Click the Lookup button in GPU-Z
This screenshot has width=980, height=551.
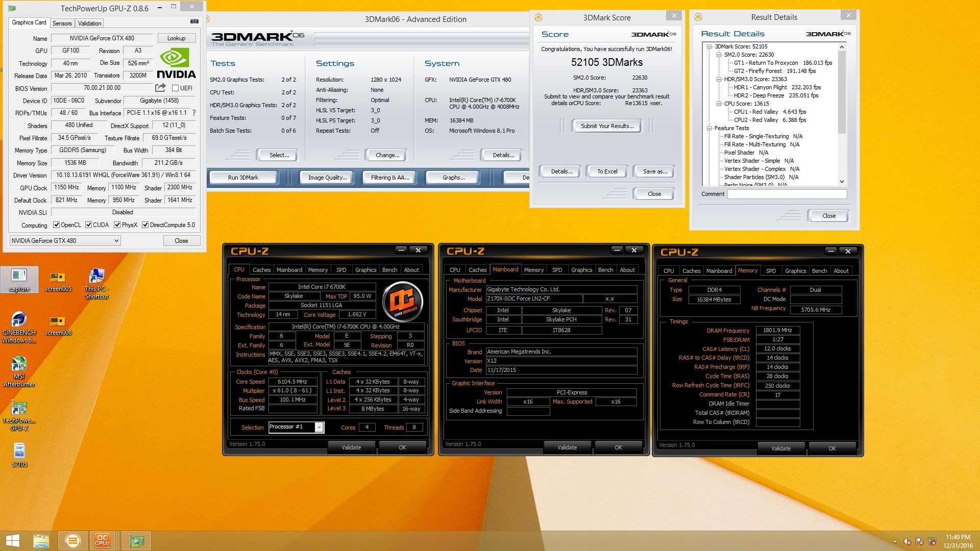pyautogui.click(x=176, y=38)
